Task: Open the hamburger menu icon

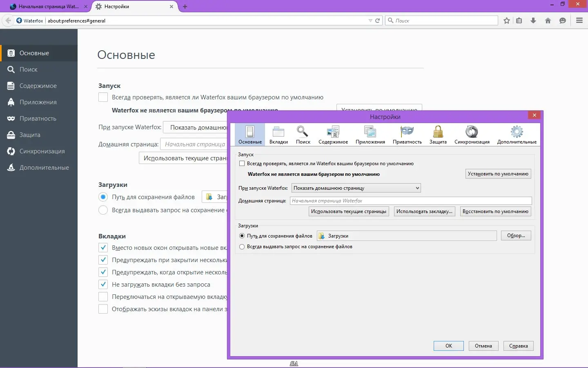Action: coord(579,20)
